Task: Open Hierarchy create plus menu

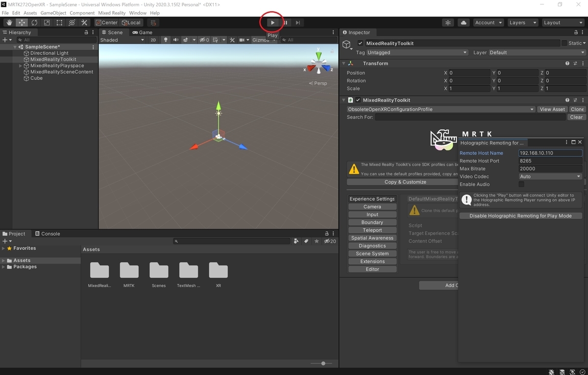Action: pos(7,40)
